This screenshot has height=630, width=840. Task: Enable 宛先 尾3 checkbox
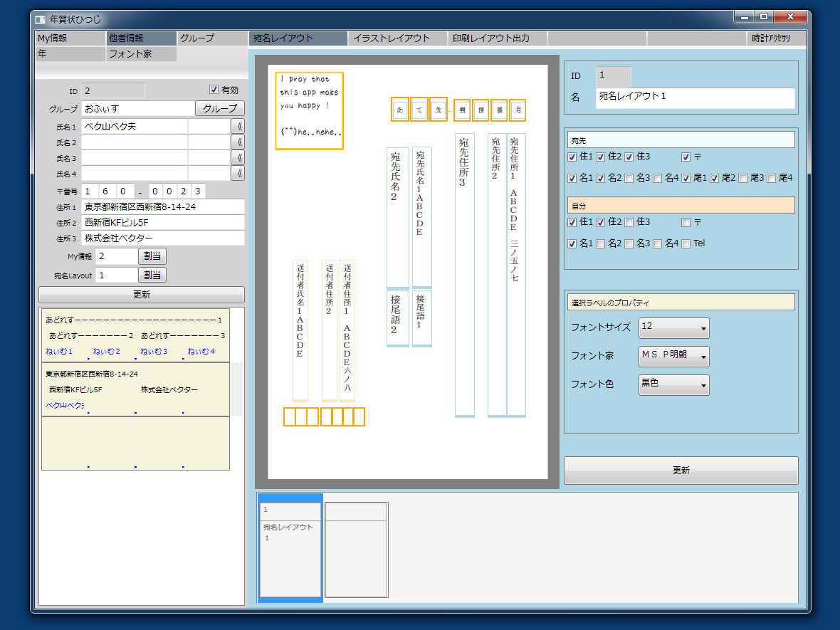[x=742, y=179]
